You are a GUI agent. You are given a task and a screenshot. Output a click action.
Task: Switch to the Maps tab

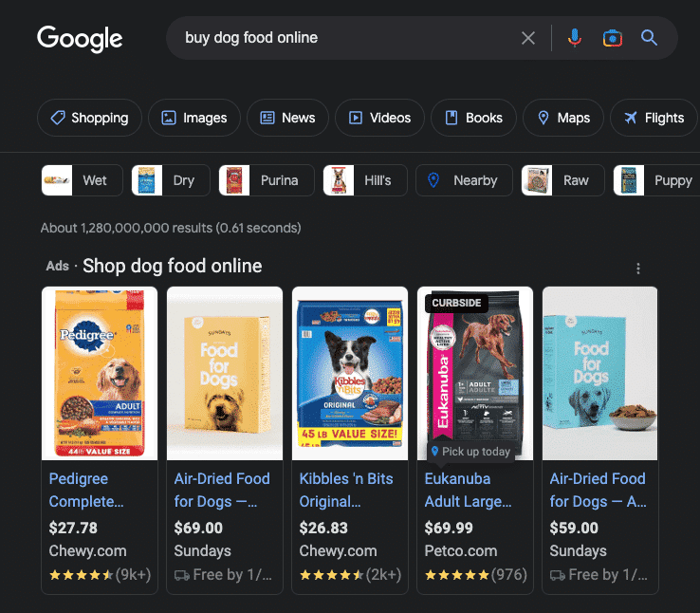(x=563, y=118)
